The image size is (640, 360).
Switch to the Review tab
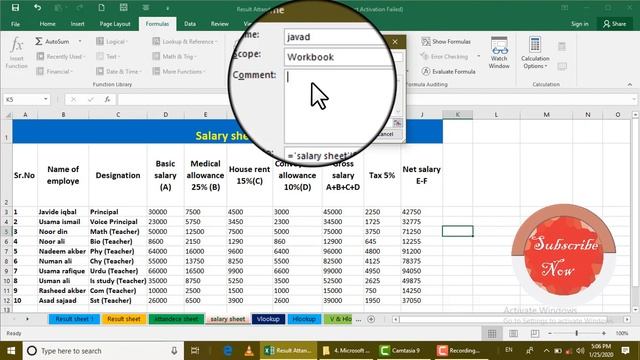[220, 24]
